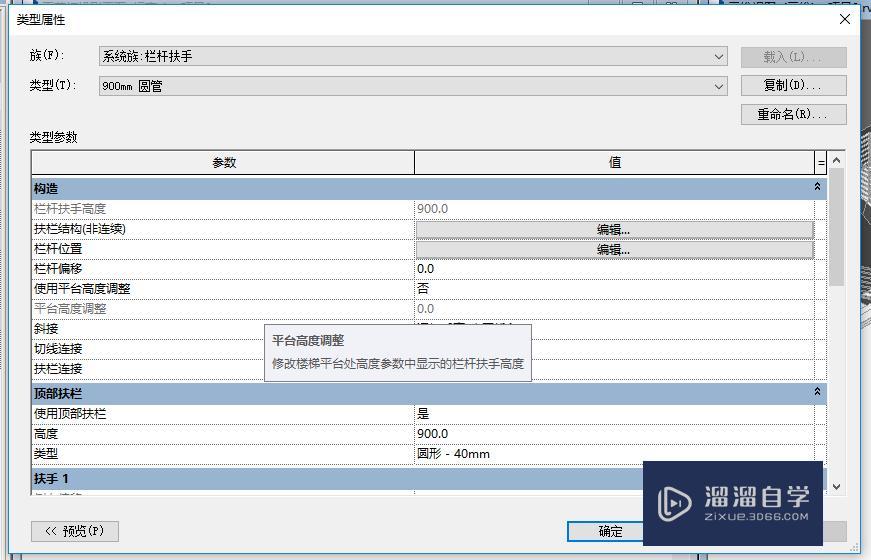Click the 重命名(R) rename button
Screen dimensions: 871x560
[793, 114]
